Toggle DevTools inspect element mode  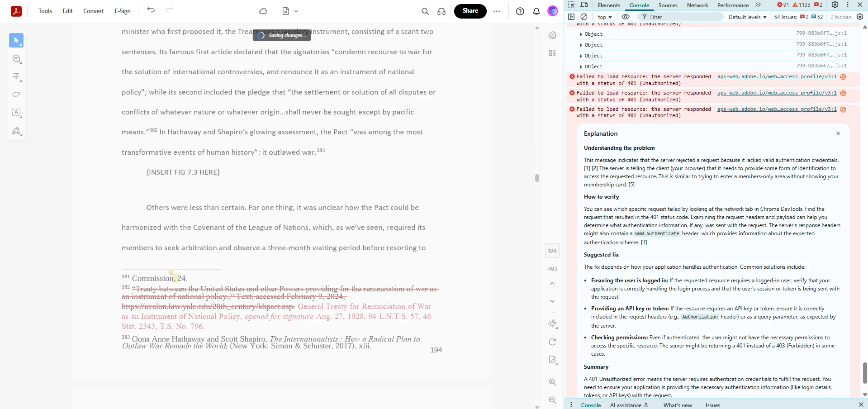572,5
